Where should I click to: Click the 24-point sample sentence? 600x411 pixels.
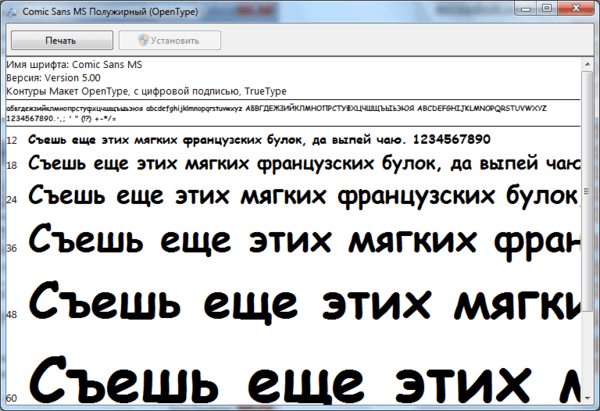tap(304, 196)
